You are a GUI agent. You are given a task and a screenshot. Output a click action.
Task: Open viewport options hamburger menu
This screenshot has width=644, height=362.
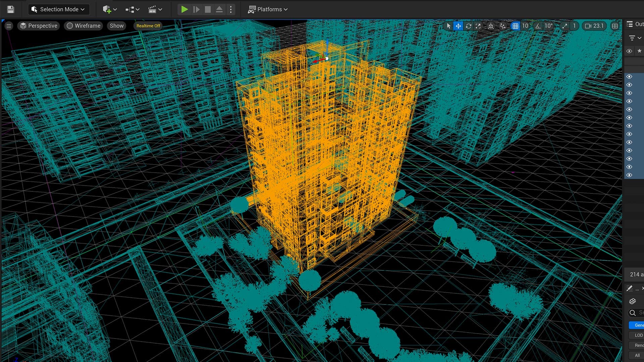click(x=9, y=26)
